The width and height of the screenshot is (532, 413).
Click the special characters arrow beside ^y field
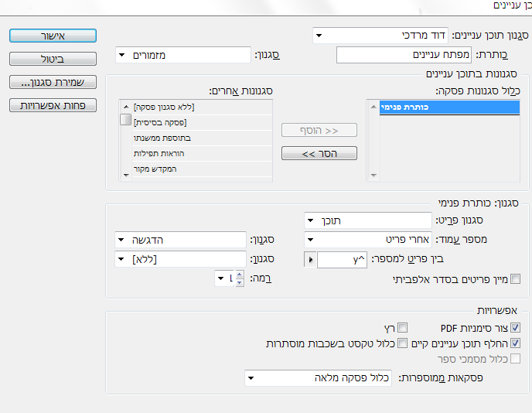310,260
